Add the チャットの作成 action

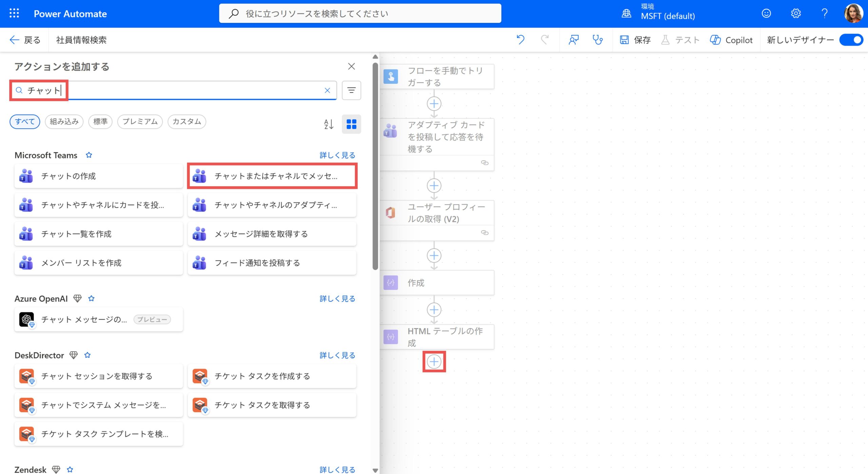point(98,176)
